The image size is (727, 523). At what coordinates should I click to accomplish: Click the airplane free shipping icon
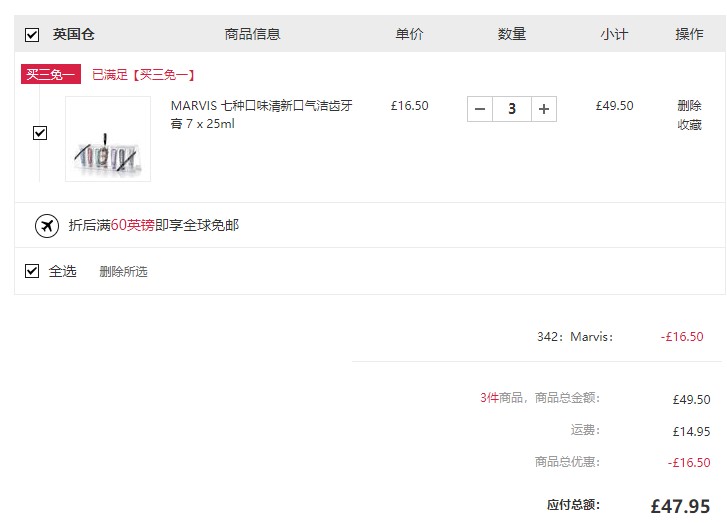coord(47,226)
